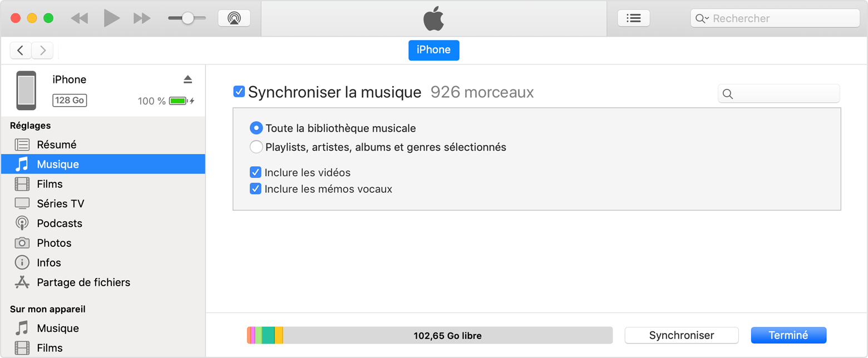Select the iPhone tab
This screenshot has height=358, width=868.
coord(433,50)
